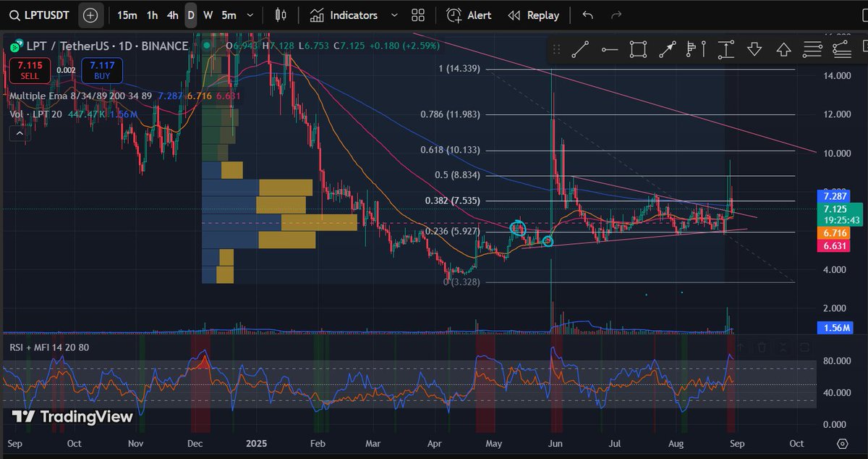This screenshot has width=868, height=459.
Task: Redo the chart action
Action: pyautogui.click(x=616, y=15)
